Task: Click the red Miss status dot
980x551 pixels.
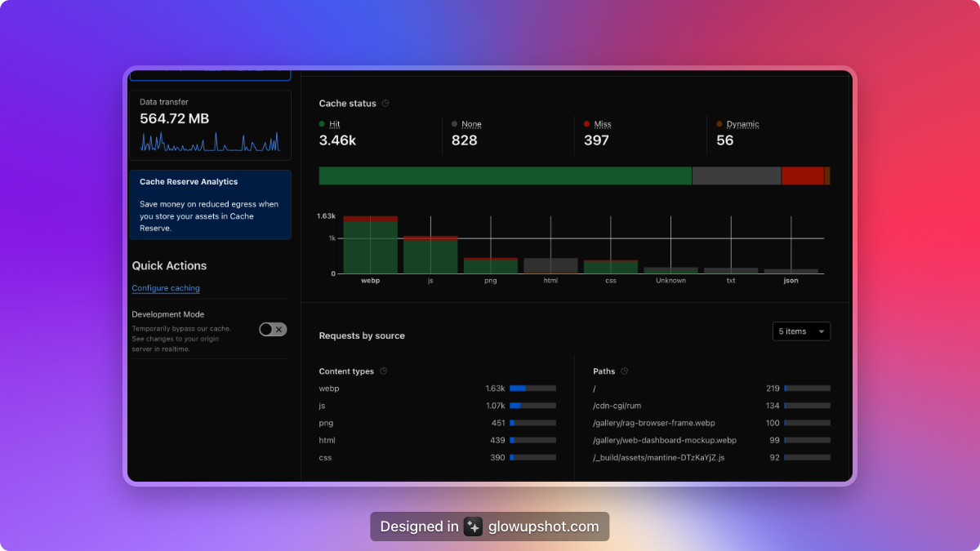Action: (587, 124)
